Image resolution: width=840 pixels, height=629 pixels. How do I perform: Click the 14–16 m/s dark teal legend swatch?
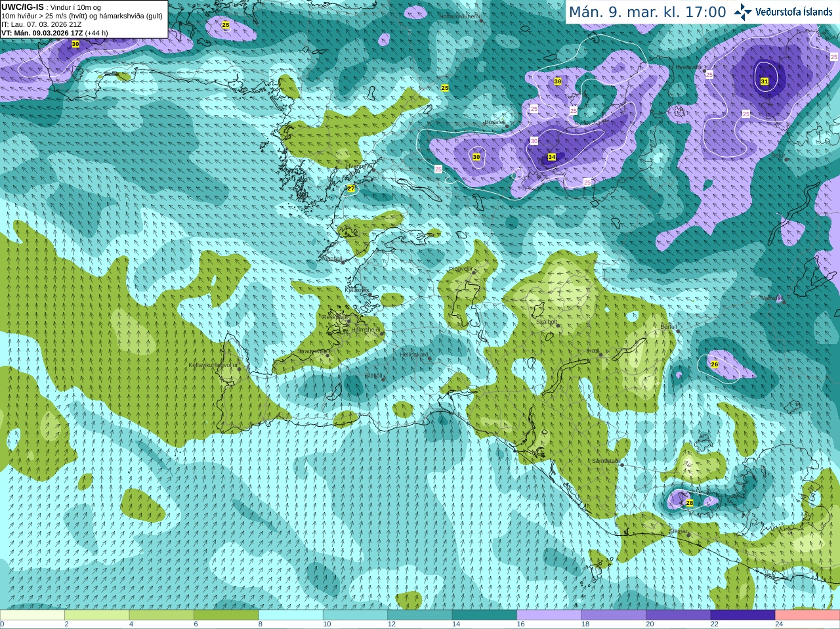tap(484, 615)
